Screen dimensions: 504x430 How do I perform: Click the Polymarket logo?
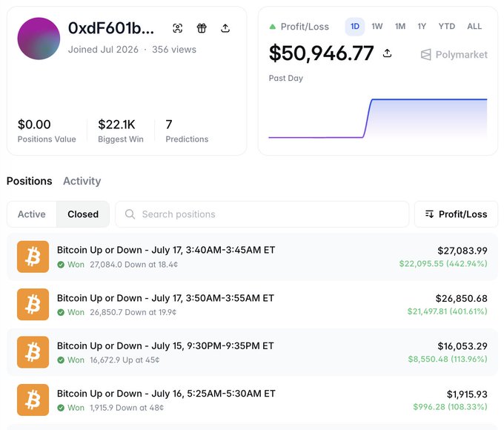(x=454, y=55)
